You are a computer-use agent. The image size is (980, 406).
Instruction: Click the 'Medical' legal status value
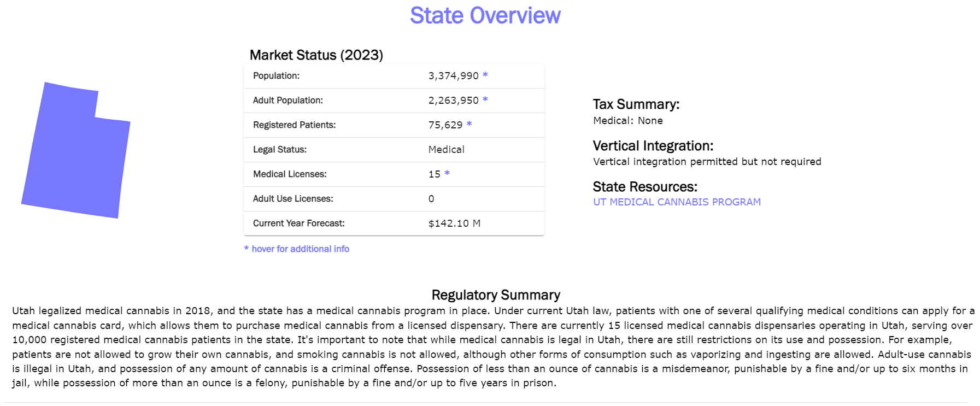446,150
